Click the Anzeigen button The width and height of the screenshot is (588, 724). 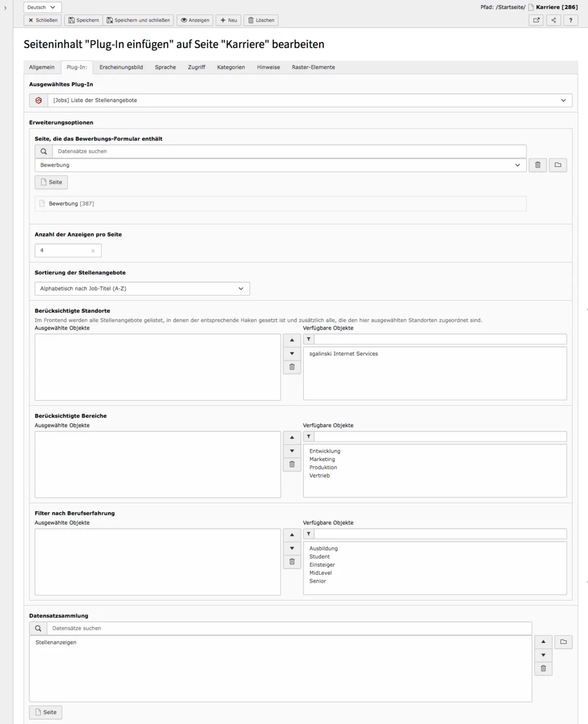coord(195,20)
